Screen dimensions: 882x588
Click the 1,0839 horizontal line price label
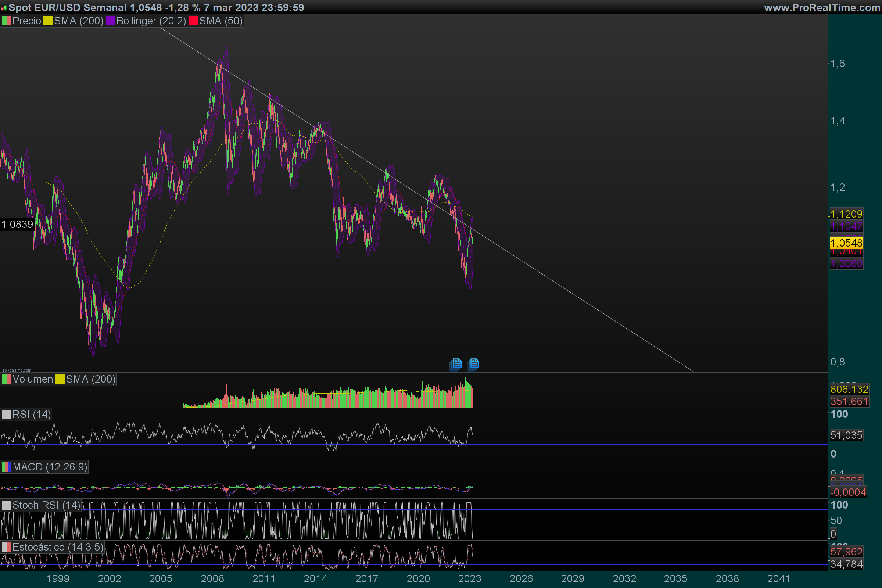pyautogui.click(x=17, y=224)
